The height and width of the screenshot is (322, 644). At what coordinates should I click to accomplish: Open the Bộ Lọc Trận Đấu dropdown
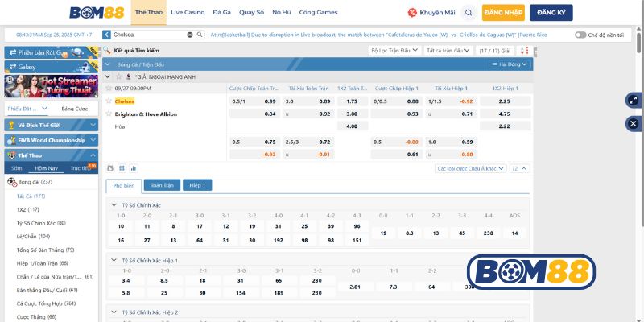pyautogui.click(x=394, y=50)
